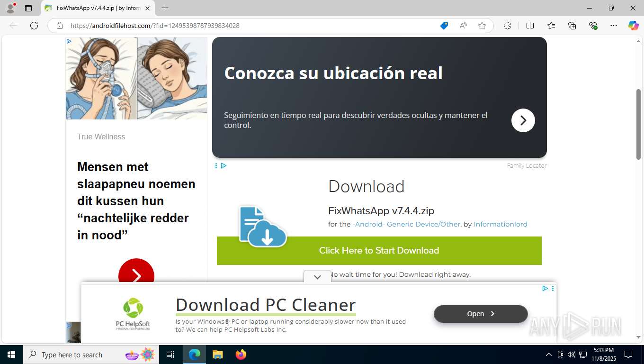Image resolution: width=644 pixels, height=364 pixels.
Task: Show hidden system tray icons
Action: point(549,355)
